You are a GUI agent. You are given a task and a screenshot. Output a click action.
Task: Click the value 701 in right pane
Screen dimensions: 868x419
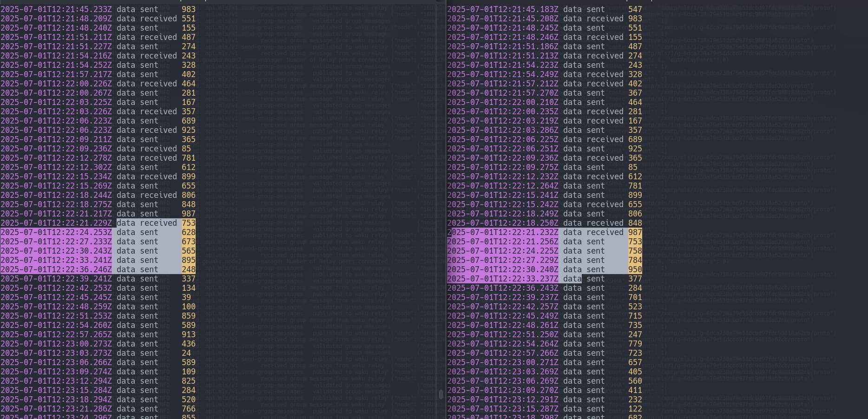635,297
